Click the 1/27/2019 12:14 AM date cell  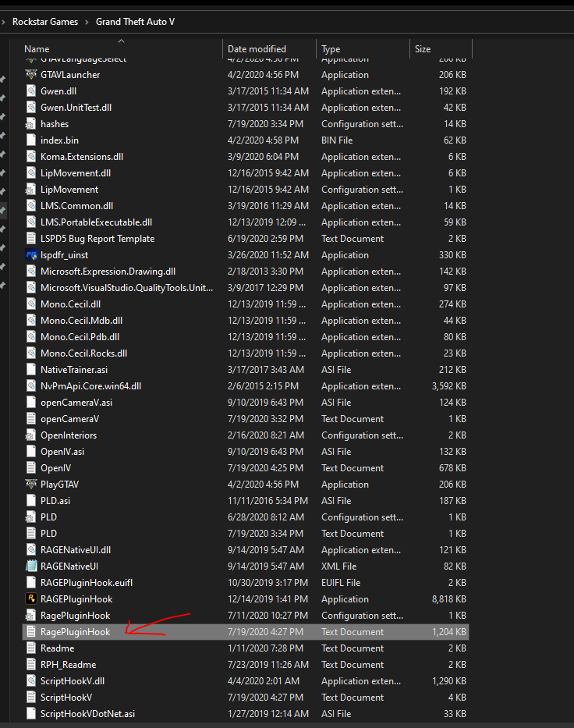tap(268, 714)
